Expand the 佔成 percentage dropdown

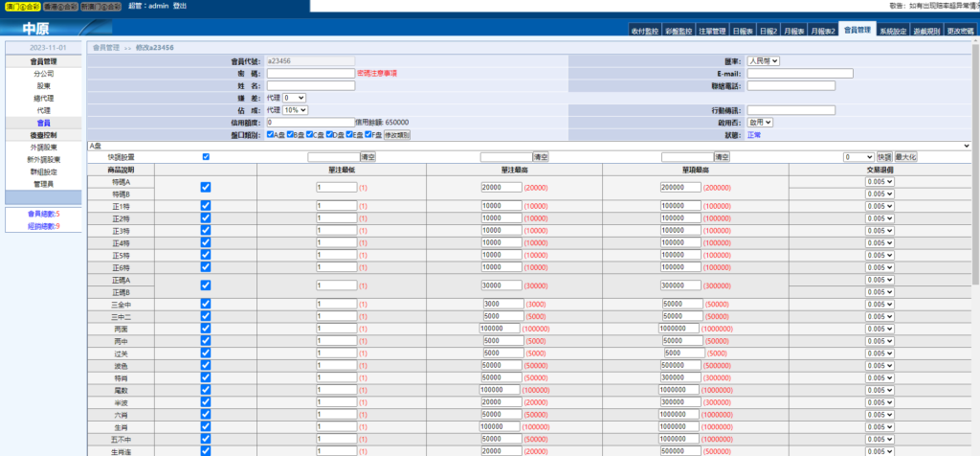(x=297, y=110)
